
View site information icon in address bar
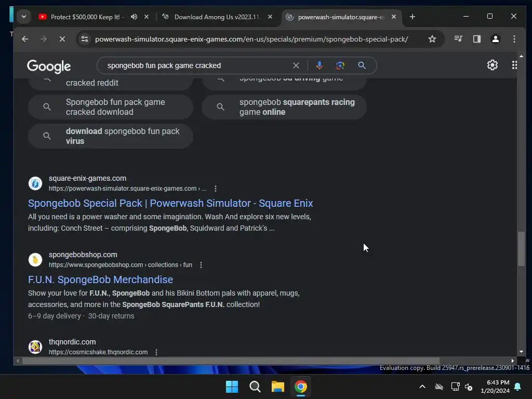click(85, 39)
